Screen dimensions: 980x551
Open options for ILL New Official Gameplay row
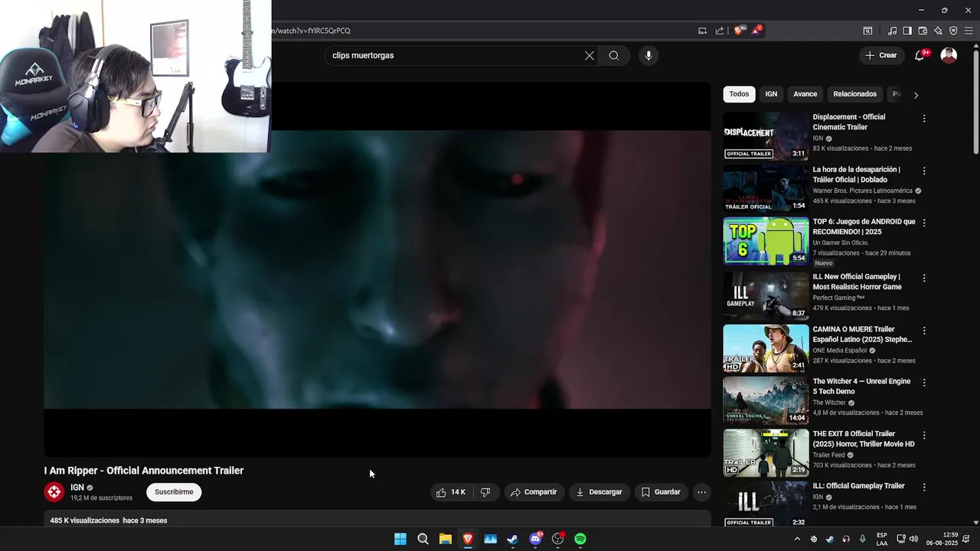924,278
